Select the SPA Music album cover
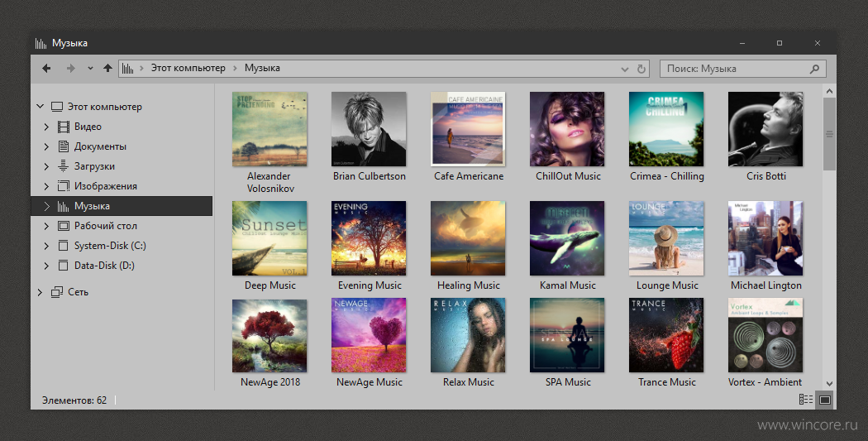Viewport: 868px width, 441px height. [567, 335]
